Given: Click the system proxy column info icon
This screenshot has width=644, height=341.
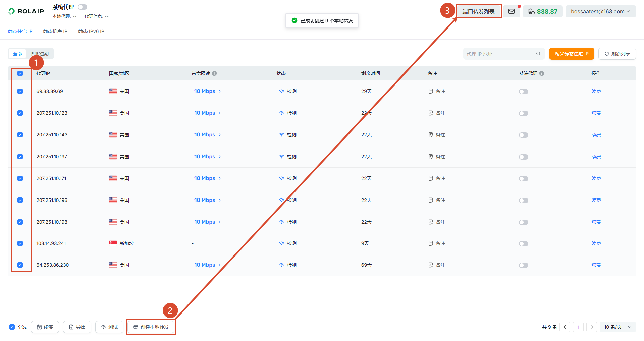Looking at the screenshot, I should click(x=542, y=73).
